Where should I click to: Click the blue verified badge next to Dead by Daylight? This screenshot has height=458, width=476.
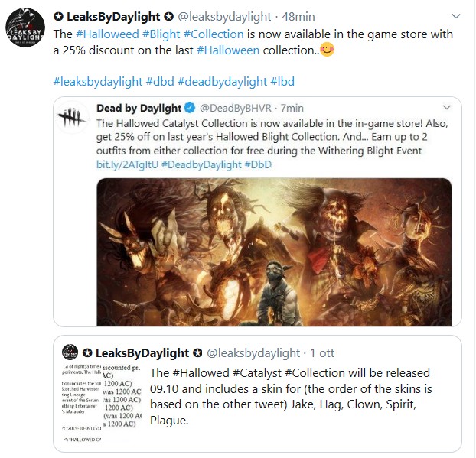(190, 108)
